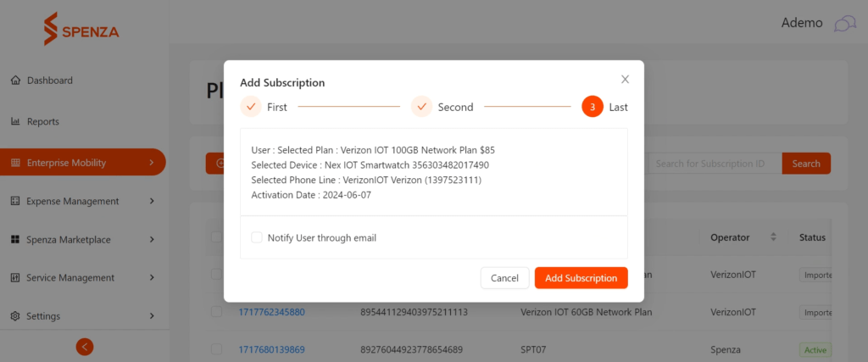Open subscription link 1717680139869
The height and width of the screenshot is (362, 868).
pyautogui.click(x=271, y=349)
